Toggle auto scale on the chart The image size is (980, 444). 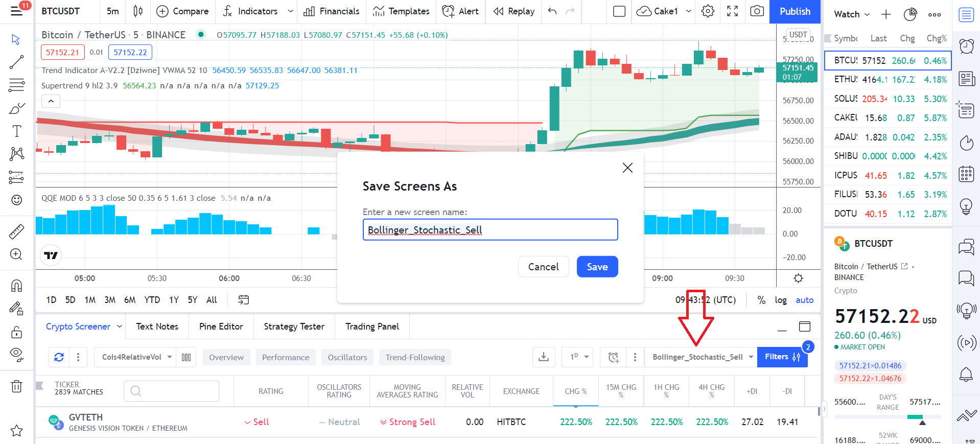tap(805, 300)
